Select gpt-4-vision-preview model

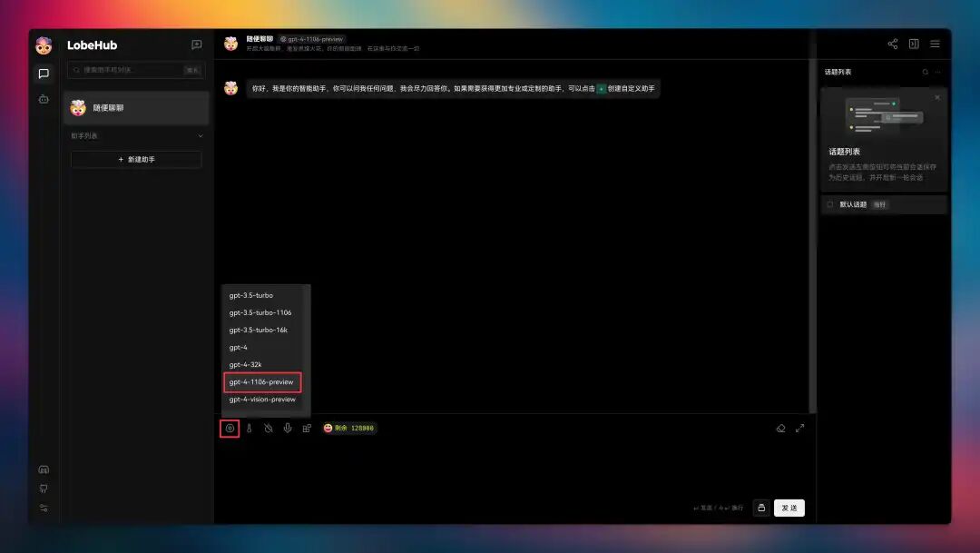pyautogui.click(x=262, y=400)
